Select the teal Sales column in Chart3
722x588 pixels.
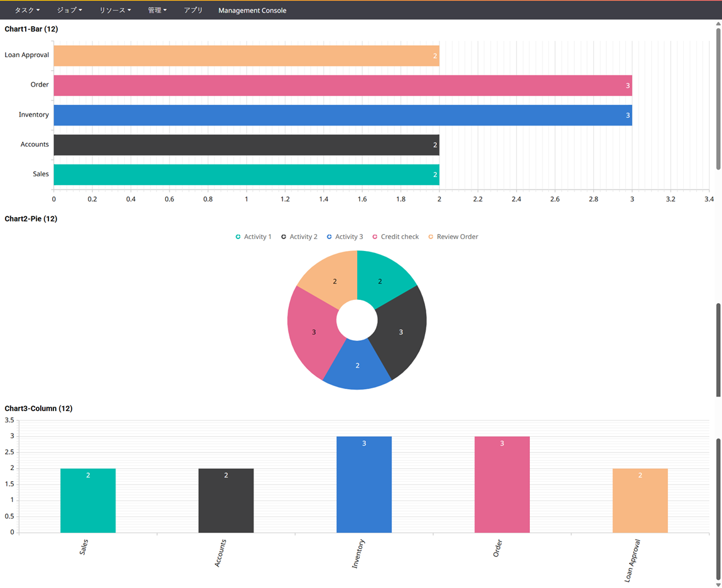(88, 500)
